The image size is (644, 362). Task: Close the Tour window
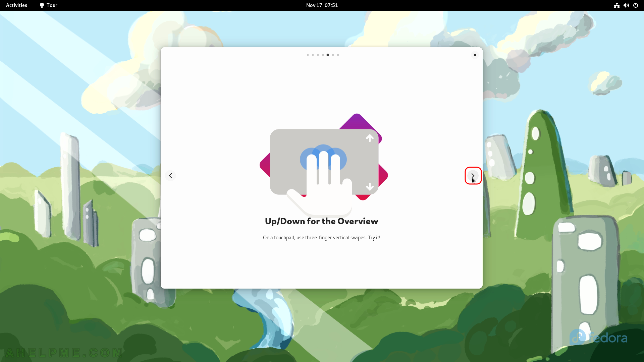point(475,55)
